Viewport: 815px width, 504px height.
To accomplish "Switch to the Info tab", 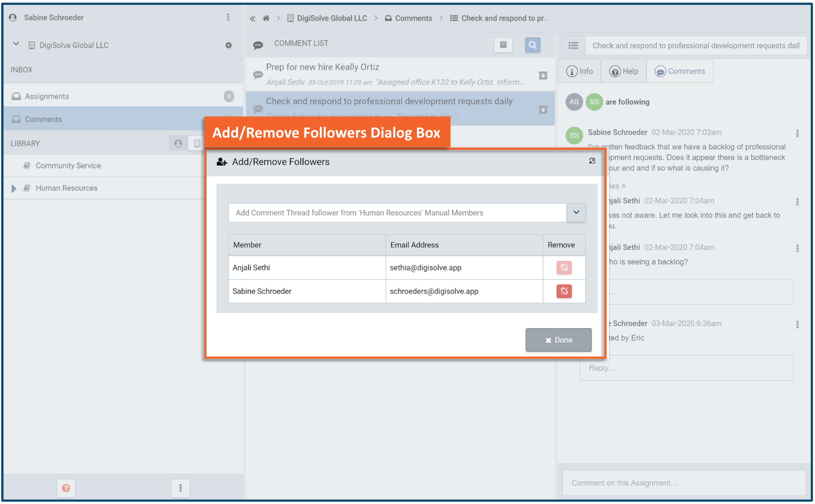I will click(x=580, y=71).
